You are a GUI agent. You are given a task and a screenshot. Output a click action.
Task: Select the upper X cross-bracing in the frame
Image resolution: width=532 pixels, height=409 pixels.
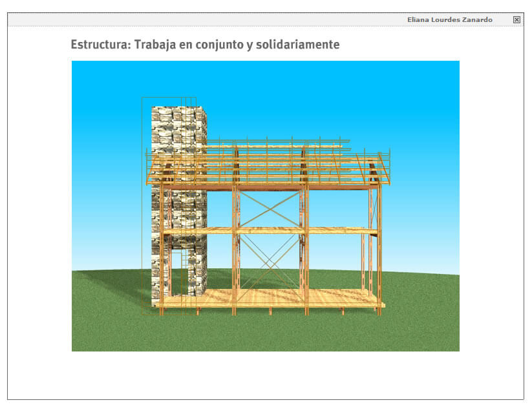point(270,209)
